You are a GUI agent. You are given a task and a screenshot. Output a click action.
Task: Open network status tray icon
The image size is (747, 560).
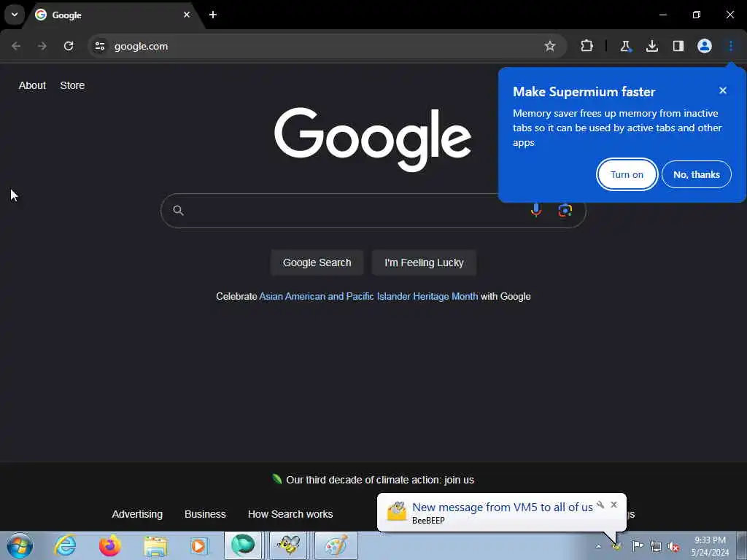click(x=656, y=546)
